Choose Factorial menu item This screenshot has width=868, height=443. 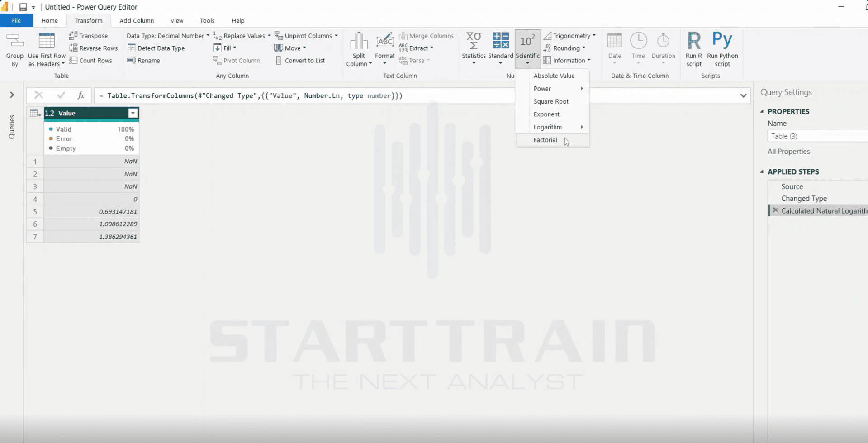tap(552, 140)
